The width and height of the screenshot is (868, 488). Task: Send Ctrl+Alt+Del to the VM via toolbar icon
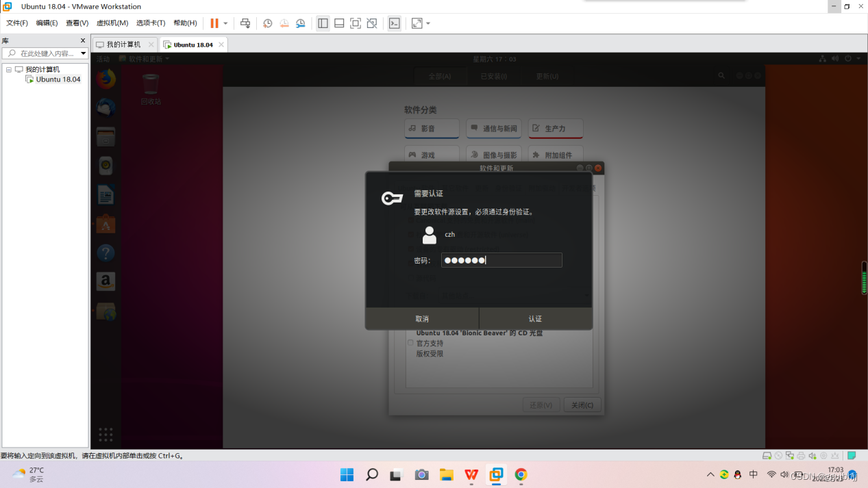(x=245, y=23)
